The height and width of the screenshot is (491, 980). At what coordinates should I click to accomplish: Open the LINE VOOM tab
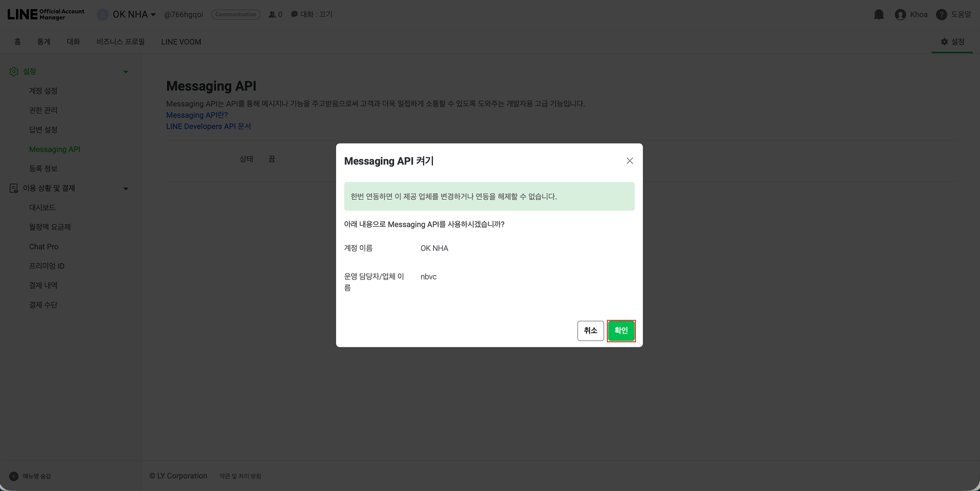tap(181, 41)
